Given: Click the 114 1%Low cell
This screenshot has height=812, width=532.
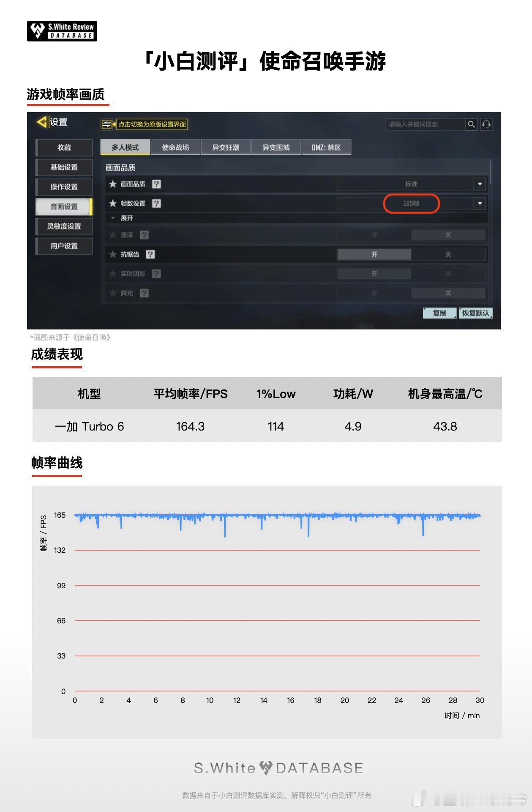Looking at the screenshot, I should pos(276,426).
